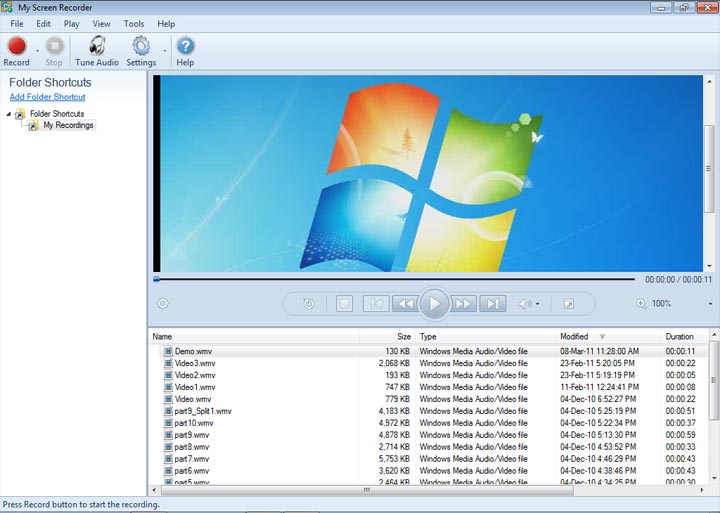Open Tune Audio headphones tool

(97, 51)
